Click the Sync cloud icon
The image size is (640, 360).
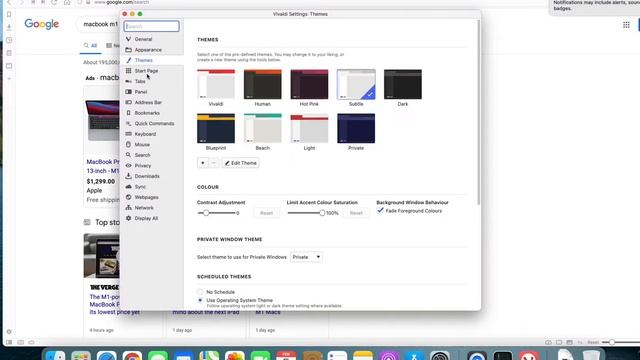pyautogui.click(x=129, y=187)
